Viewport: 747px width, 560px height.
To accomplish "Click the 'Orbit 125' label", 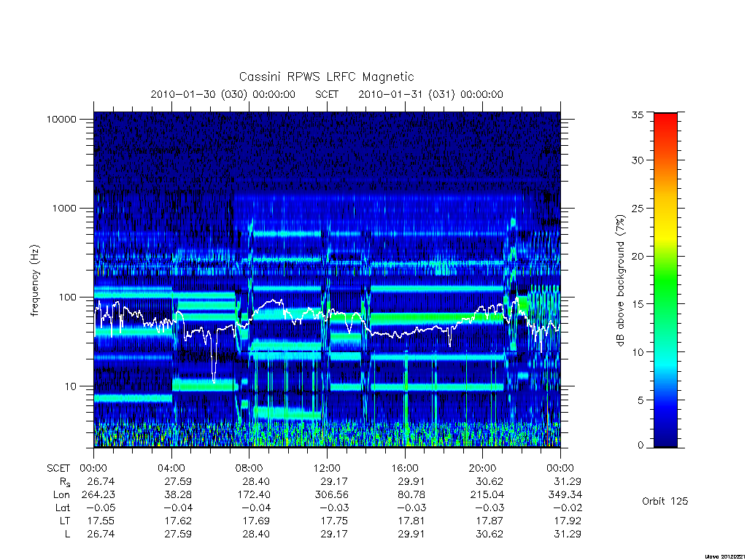I will point(665,501).
